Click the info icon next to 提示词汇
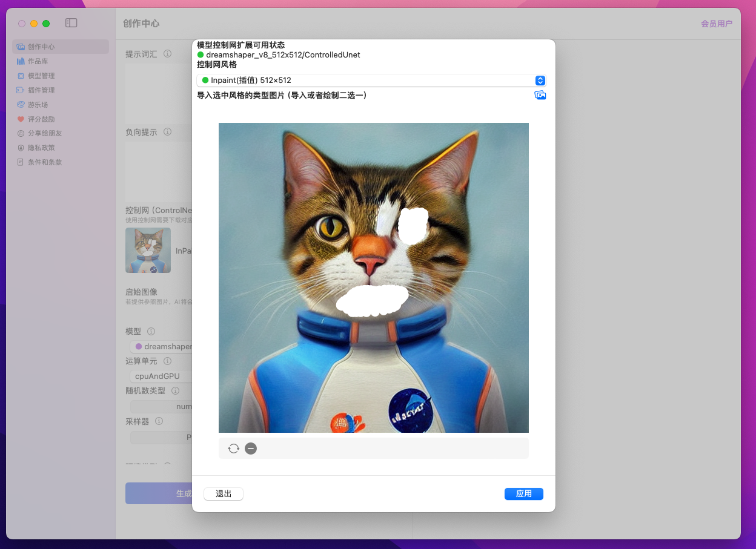Screen dimensions: 756x549 point(167,54)
